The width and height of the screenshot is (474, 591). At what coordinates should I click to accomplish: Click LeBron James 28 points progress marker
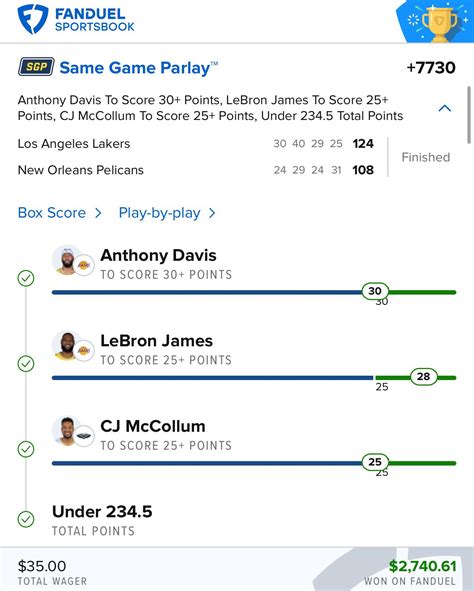[x=424, y=376]
